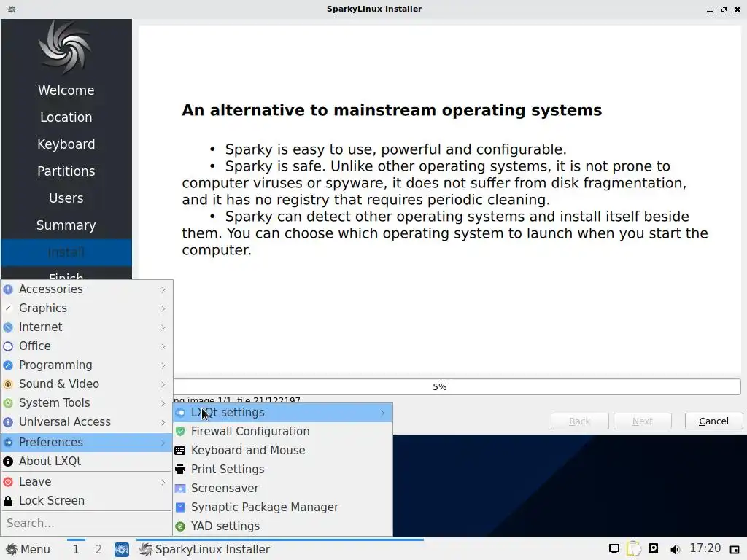Expand the Programming submenu arrow
This screenshot has height=560, width=747.
coord(163,365)
